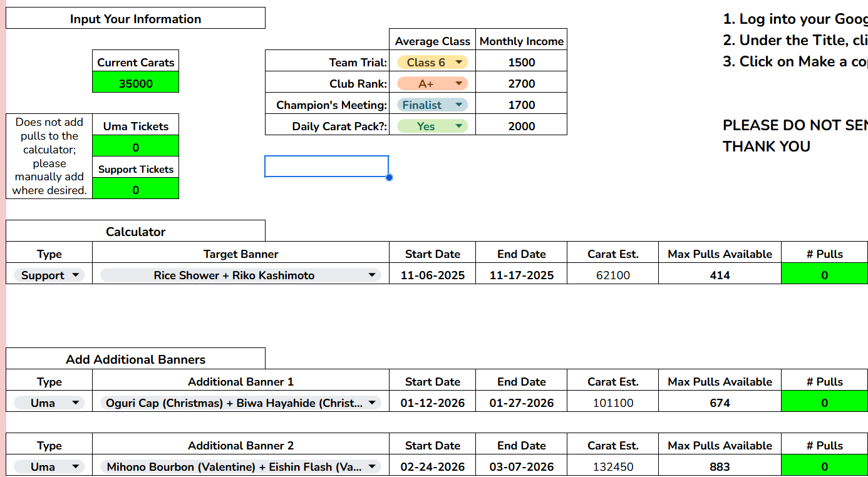The width and height of the screenshot is (868, 477).
Task: Click the 'Champion's Meeting:' label cell
Action: pos(327,103)
